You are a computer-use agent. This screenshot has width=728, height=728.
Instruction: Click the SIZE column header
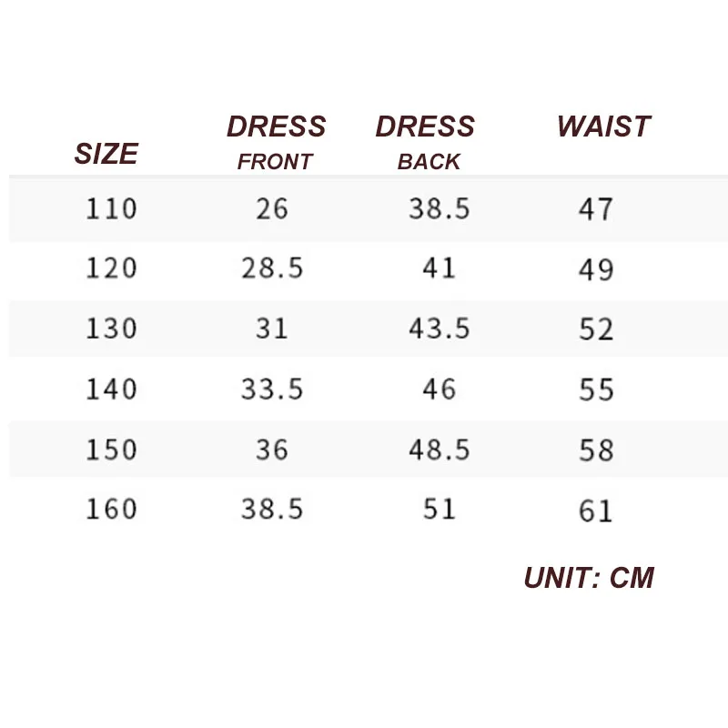pyautogui.click(x=106, y=154)
